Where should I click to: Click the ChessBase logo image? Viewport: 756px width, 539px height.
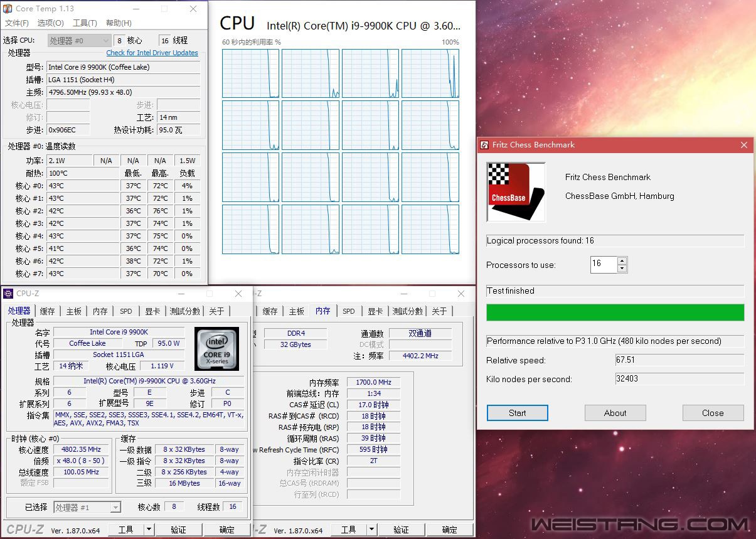[x=516, y=192]
